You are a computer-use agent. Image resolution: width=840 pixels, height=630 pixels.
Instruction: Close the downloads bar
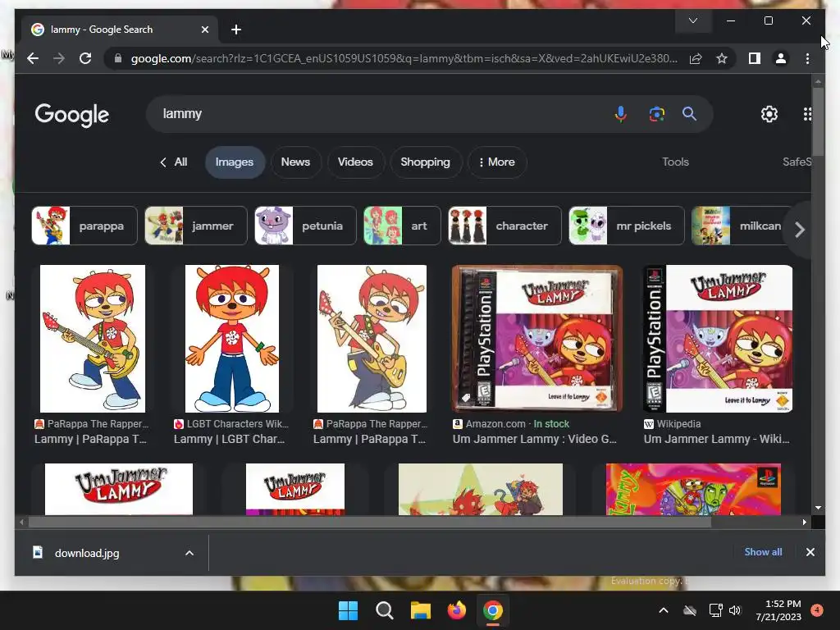tap(810, 552)
